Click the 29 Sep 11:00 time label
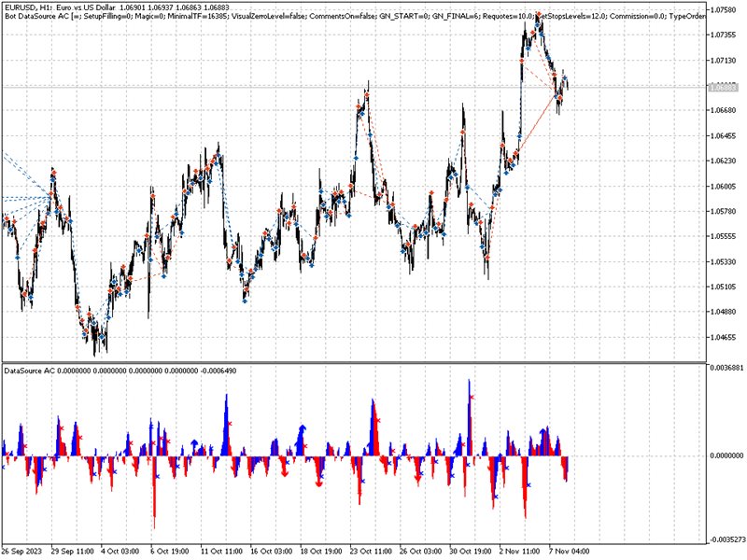 pyautogui.click(x=73, y=551)
